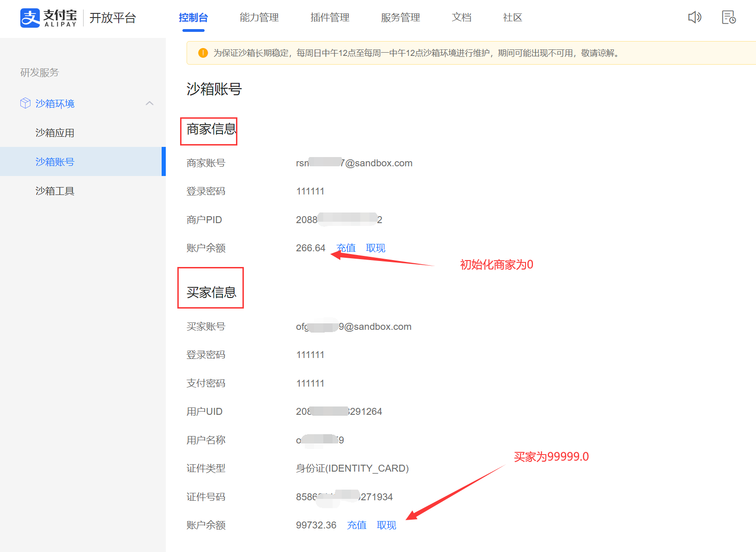Click merchant account email ending @sandbox.com

(x=354, y=163)
